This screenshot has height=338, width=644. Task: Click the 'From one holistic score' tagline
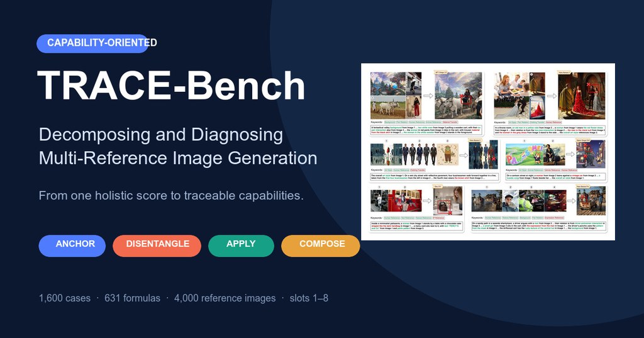pos(171,195)
